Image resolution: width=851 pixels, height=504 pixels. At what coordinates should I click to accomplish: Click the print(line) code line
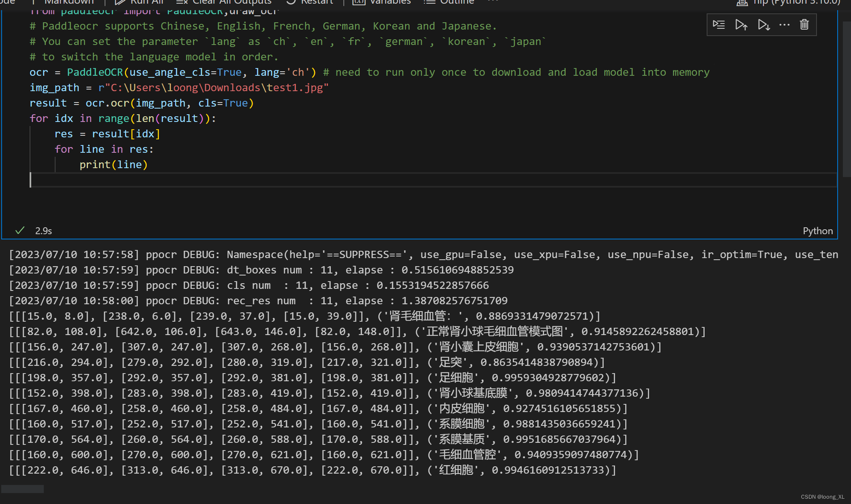pyautogui.click(x=114, y=164)
